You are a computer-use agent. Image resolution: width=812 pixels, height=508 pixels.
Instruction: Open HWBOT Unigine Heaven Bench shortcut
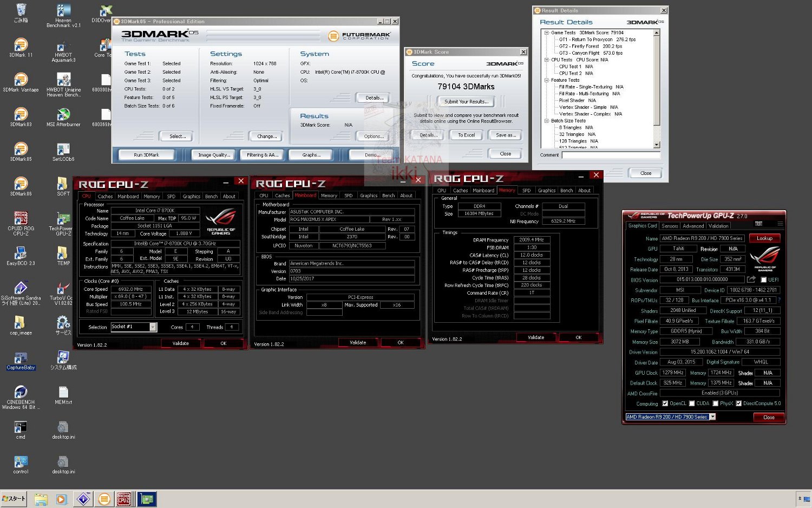click(63, 85)
